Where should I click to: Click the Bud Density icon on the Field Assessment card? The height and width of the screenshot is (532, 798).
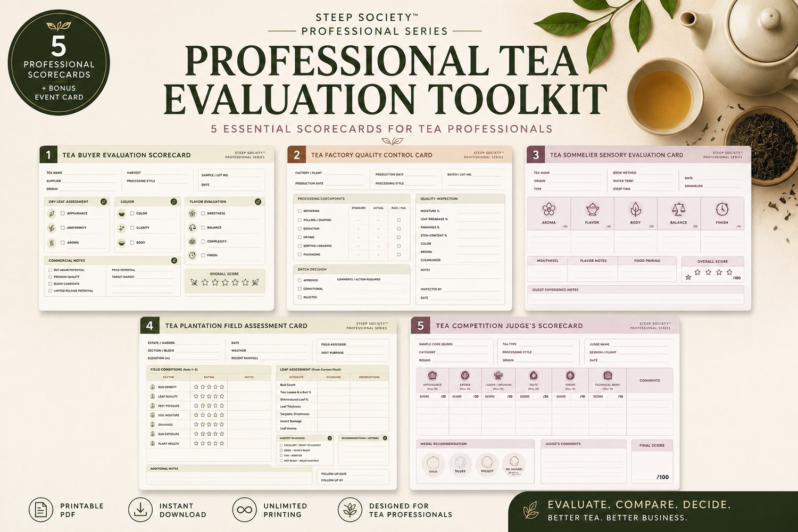click(153, 387)
